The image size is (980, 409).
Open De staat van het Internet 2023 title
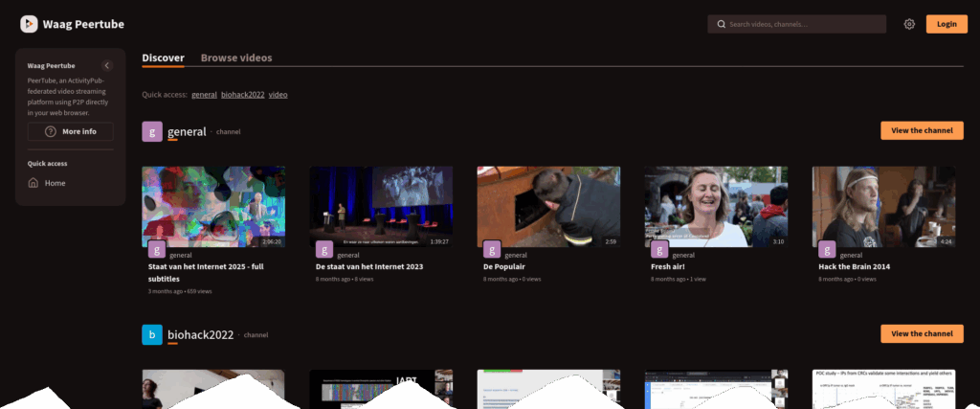(368, 266)
